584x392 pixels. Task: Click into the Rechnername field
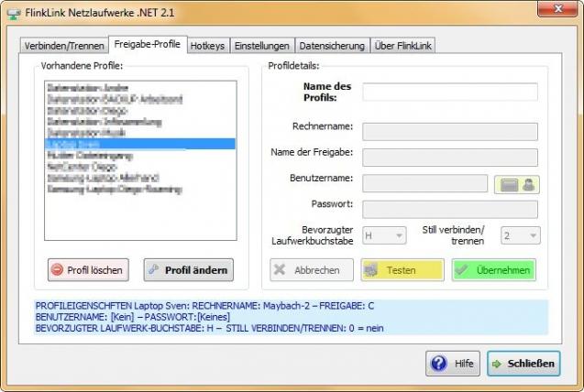(450, 132)
